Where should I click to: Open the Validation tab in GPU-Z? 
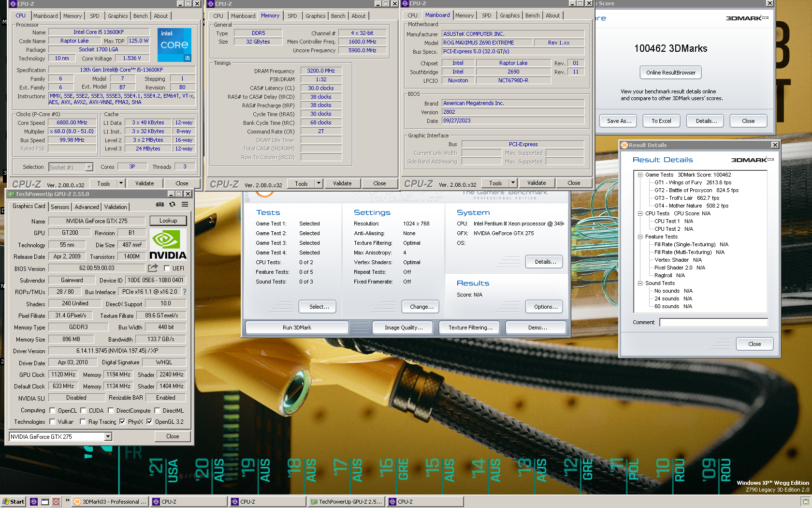[x=116, y=207]
